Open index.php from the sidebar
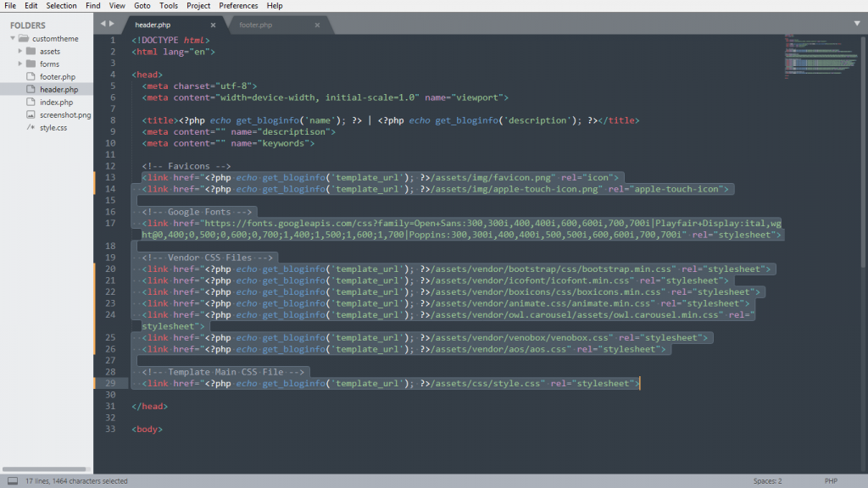The image size is (868, 488). pos(56,102)
